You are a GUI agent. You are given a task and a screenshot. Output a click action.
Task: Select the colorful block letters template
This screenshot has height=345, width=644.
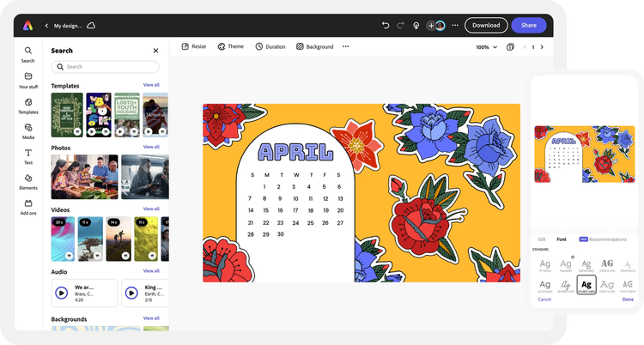coord(99,115)
